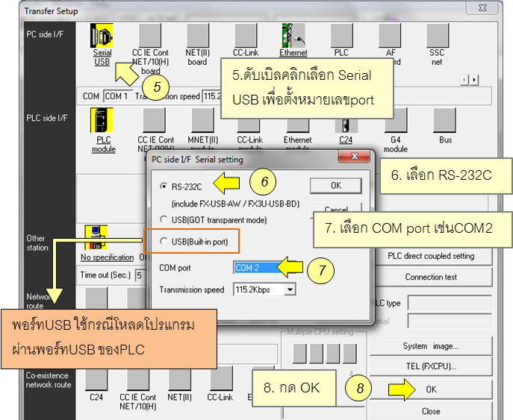Click the Time out (Sec.) input field
Screen dimensions: 513x420
click(x=140, y=275)
